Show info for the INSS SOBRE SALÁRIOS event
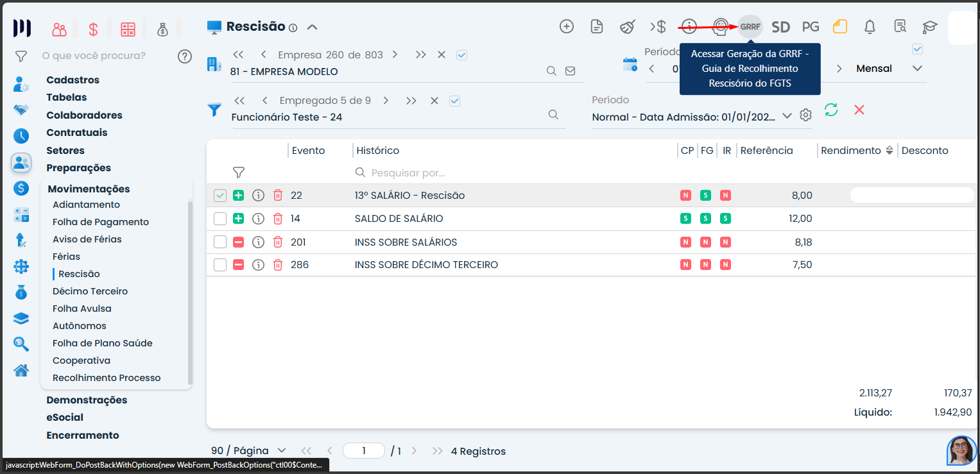 click(258, 242)
